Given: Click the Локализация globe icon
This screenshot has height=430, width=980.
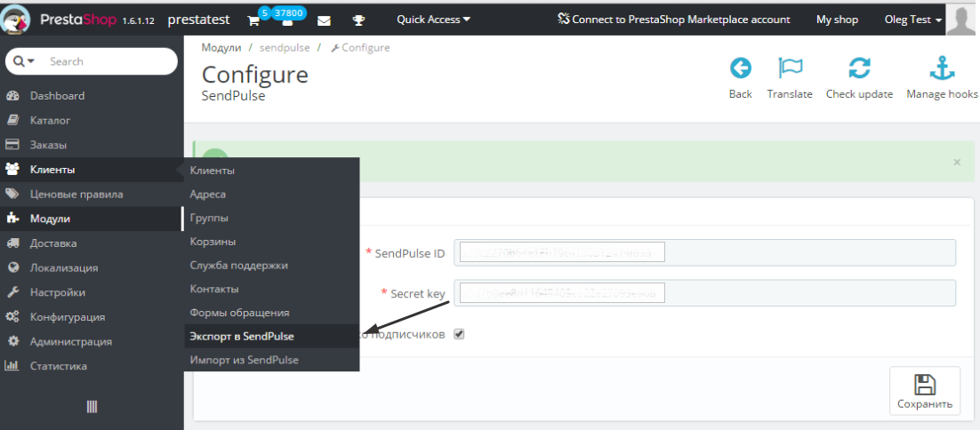Looking at the screenshot, I should [x=12, y=267].
